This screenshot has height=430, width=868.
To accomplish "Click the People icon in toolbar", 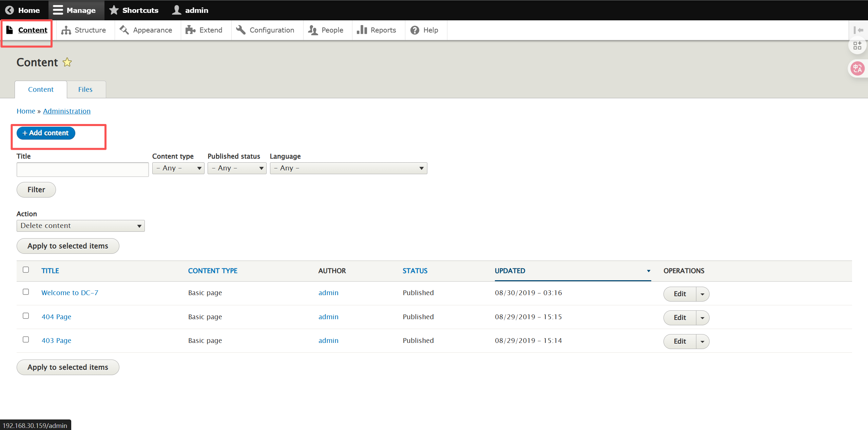I will point(313,30).
